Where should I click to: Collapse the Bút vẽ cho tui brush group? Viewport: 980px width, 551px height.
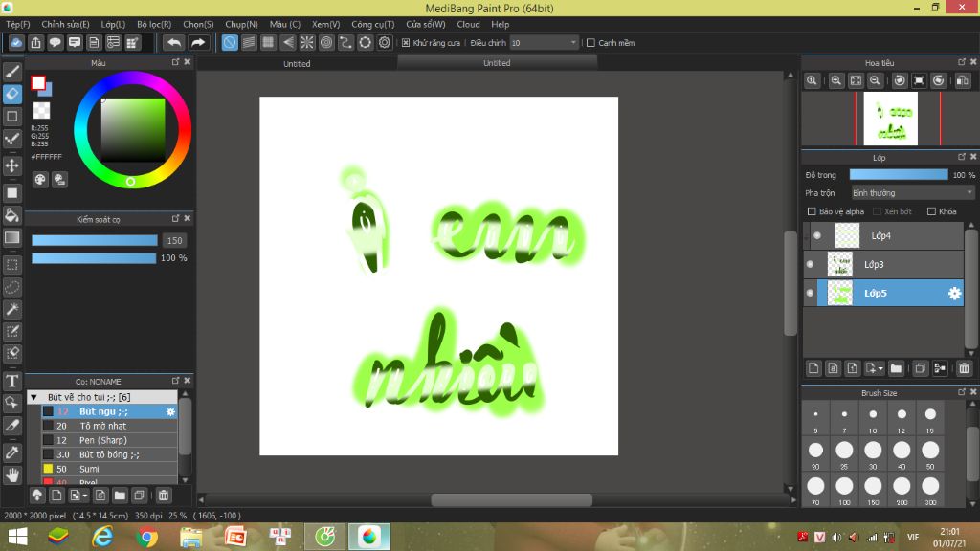(34, 397)
